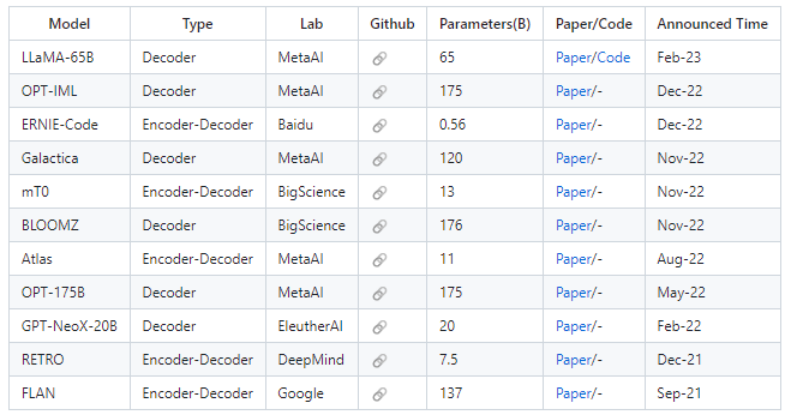This screenshot has height=416, width=785.
Task: Click the FLAN row Github icon
Action: [379, 394]
